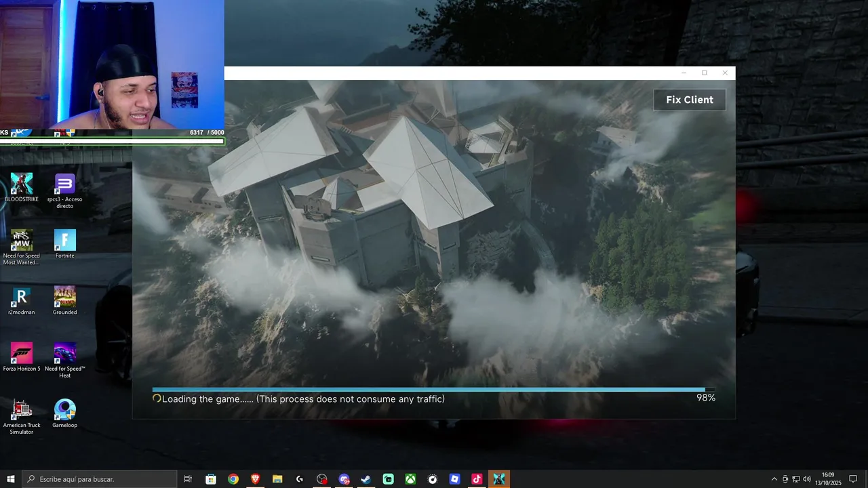Select the American Truck Simulator icon

[x=22, y=417]
